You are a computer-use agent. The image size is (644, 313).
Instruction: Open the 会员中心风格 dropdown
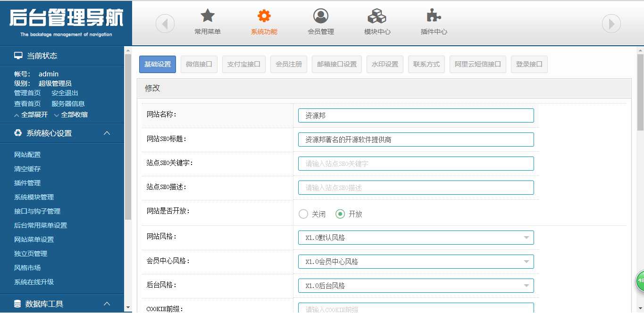pyautogui.click(x=416, y=262)
